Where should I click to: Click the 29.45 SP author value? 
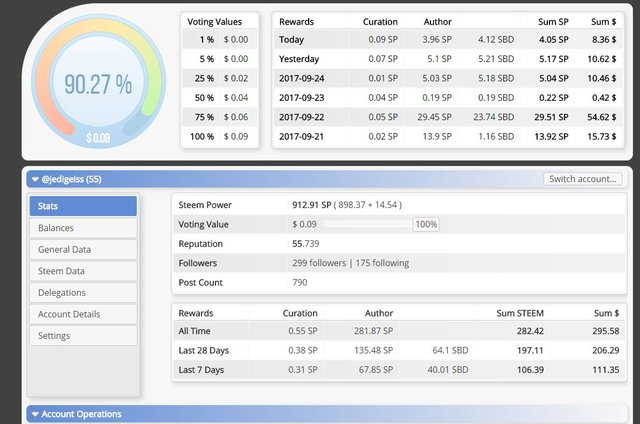[x=434, y=117]
